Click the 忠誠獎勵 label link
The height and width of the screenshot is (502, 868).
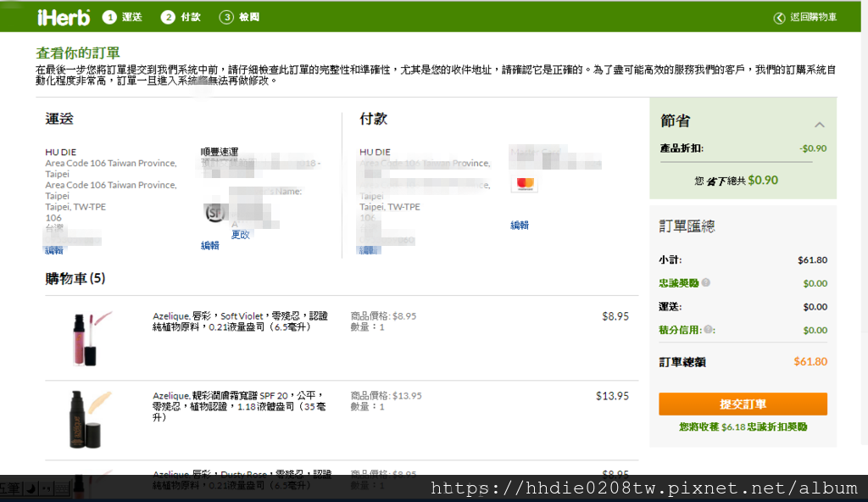coord(679,283)
